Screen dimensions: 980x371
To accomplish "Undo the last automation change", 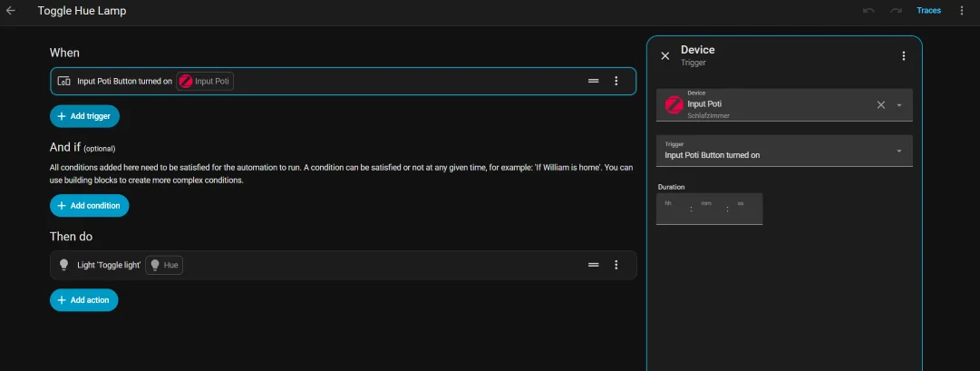I will [x=868, y=11].
